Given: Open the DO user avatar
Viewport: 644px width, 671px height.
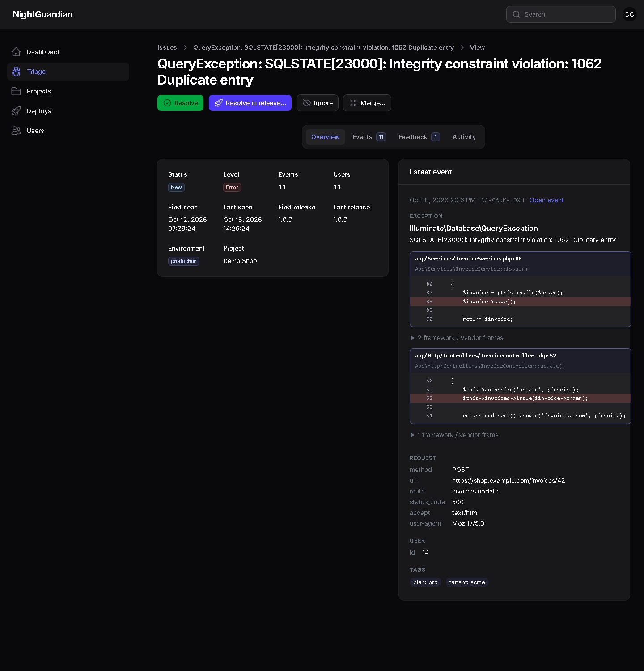Looking at the screenshot, I should point(630,14).
